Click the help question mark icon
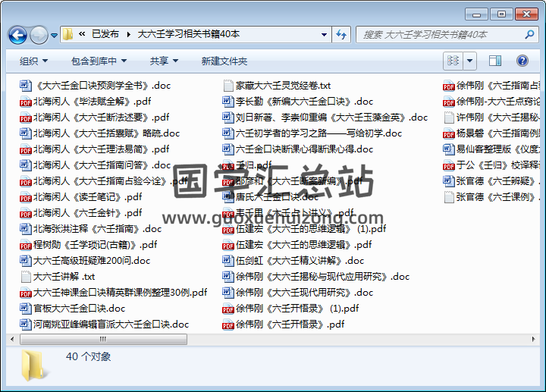 pos(522,61)
